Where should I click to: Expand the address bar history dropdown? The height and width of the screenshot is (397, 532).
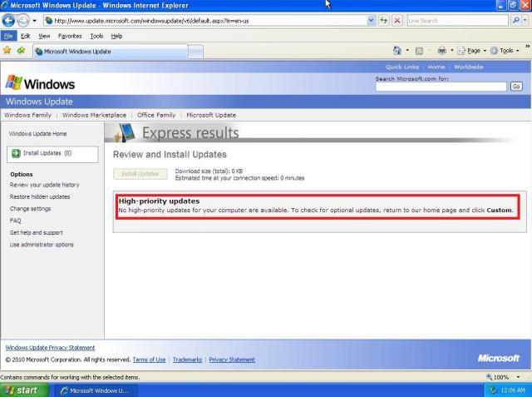coord(372,21)
